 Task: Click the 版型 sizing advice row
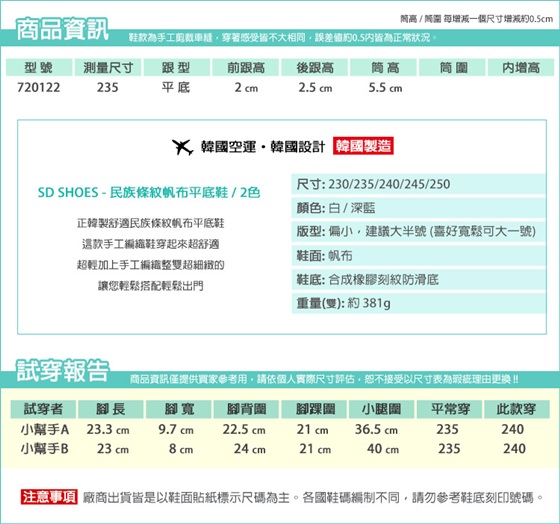(419, 231)
